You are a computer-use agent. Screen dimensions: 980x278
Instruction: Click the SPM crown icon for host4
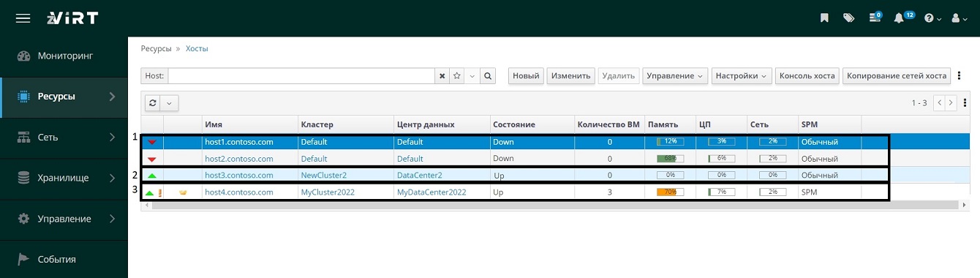coord(183,192)
